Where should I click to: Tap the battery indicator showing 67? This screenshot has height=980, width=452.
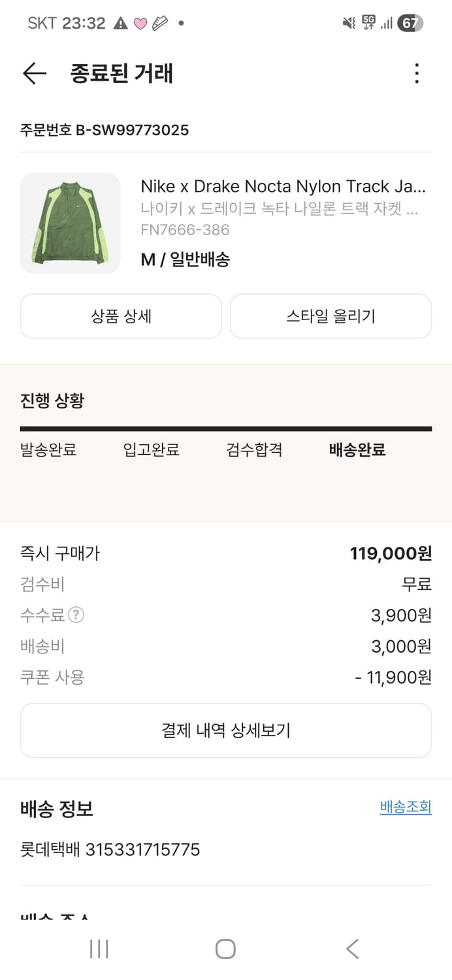click(x=408, y=22)
